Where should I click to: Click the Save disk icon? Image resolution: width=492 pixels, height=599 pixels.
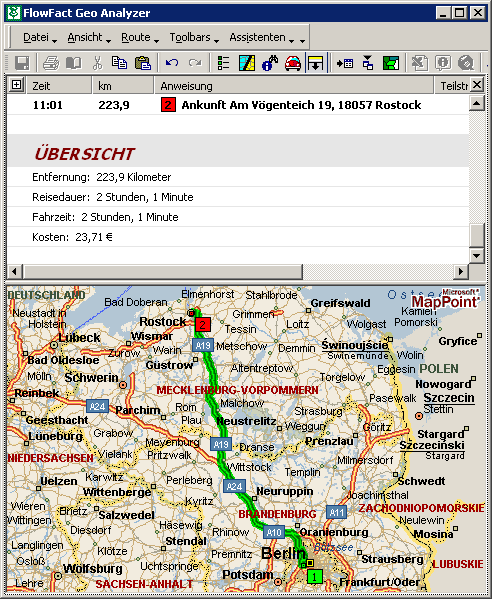[x=22, y=63]
